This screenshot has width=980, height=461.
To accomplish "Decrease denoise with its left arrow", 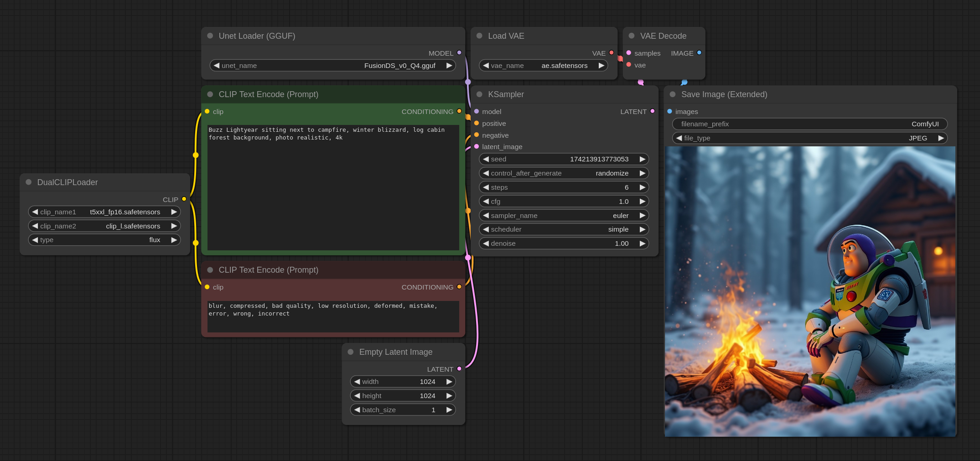I will [486, 243].
